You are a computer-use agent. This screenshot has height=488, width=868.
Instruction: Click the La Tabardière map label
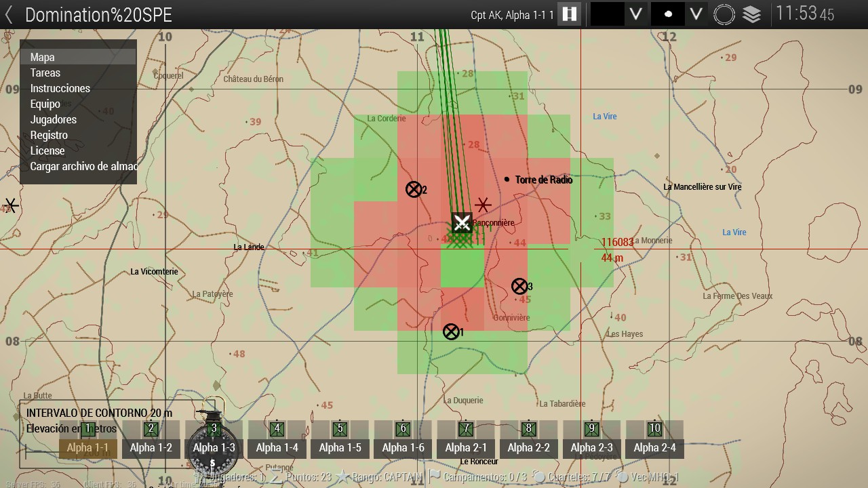coord(563,404)
